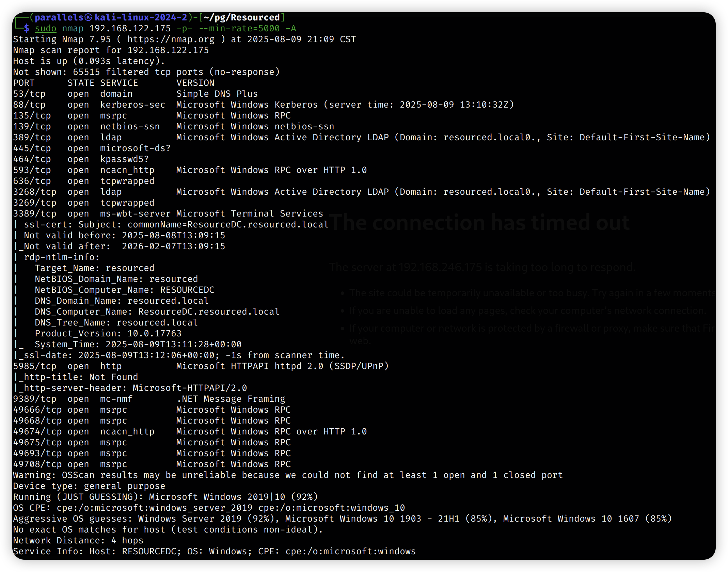Click the 'Target_Name: resourced' line

pos(95,268)
